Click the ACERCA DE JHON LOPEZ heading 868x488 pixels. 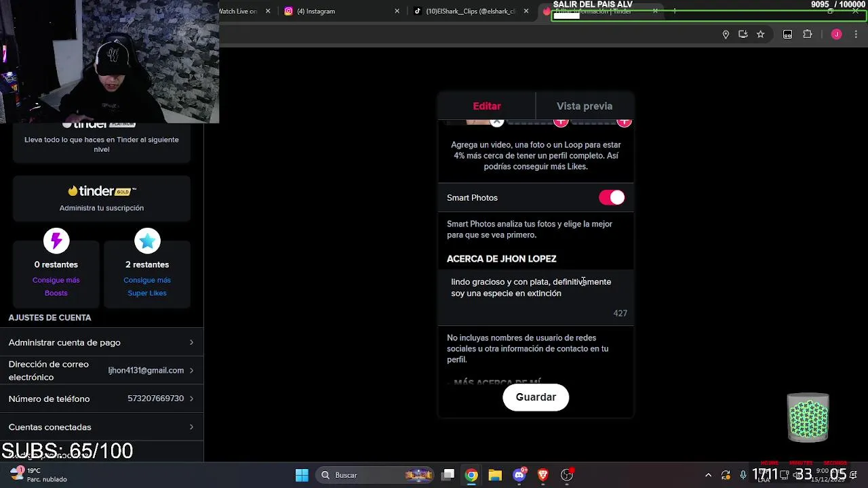[502, 259]
